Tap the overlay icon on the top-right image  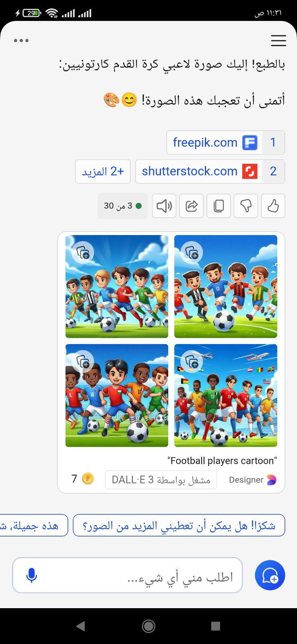192,252
